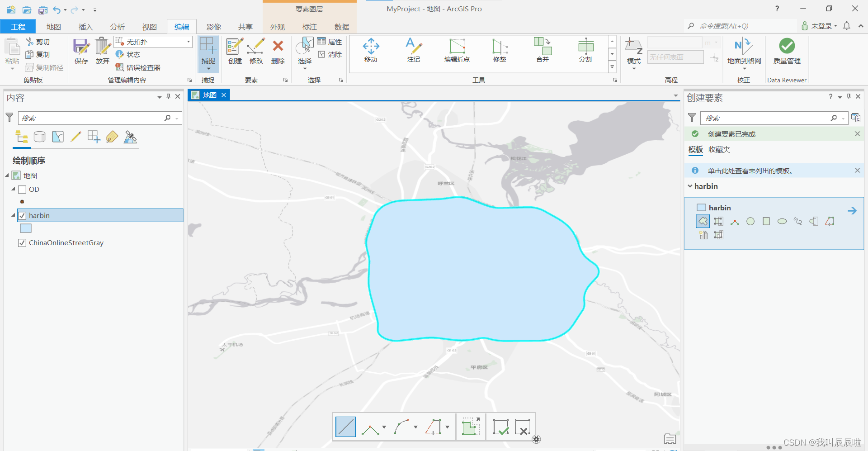Select the rectangle tool in harbin template
This screenshot has width=868, height=451.
[766, 221]
